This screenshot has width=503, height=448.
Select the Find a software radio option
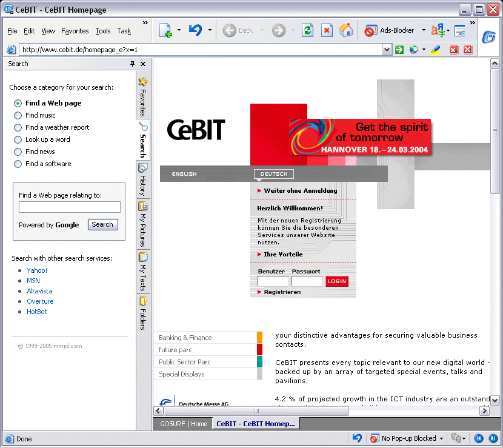coord(18,164)
